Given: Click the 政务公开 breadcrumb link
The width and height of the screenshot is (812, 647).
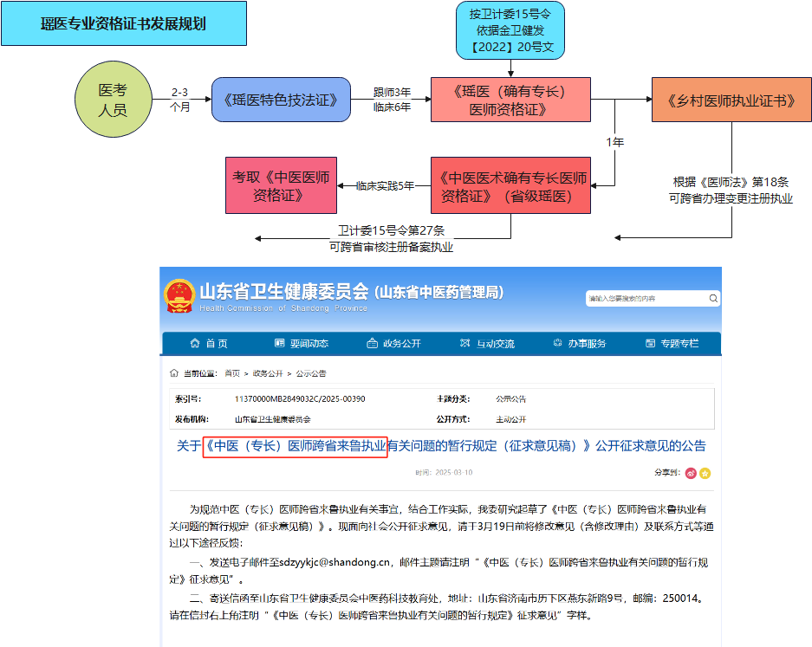Looking at the screenshot, I should [268, 373].
